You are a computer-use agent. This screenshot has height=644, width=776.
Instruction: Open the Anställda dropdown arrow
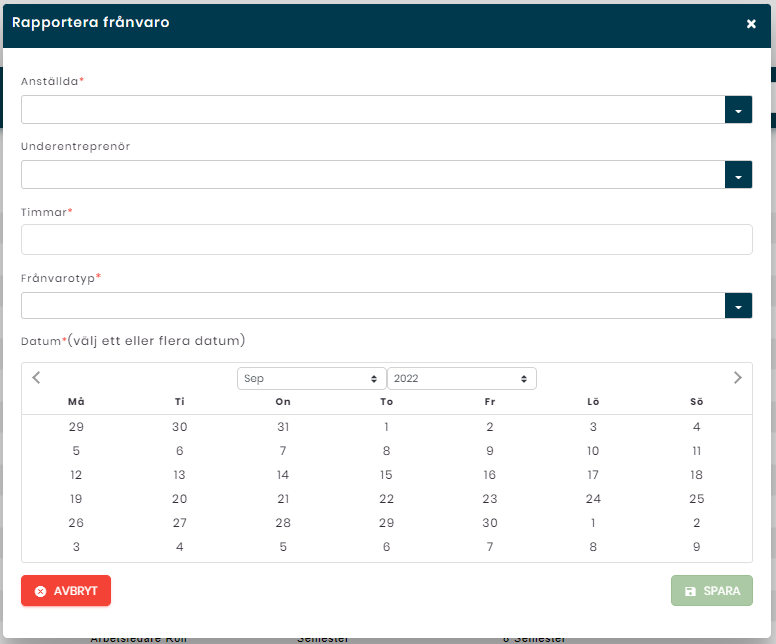click(x=738, y=109)
